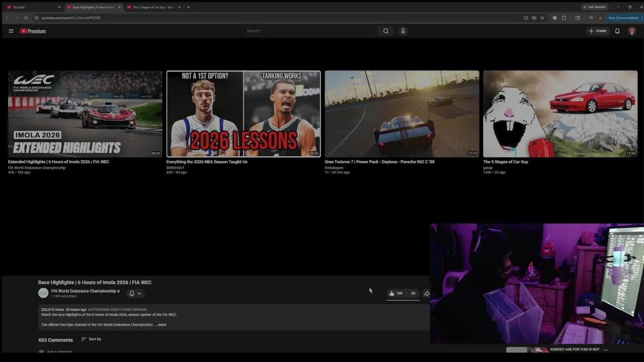Click the round blue extension icon in toolbar
Viewport: 644px width, 362px height.
pyautogui.click(x=555, y=18)
